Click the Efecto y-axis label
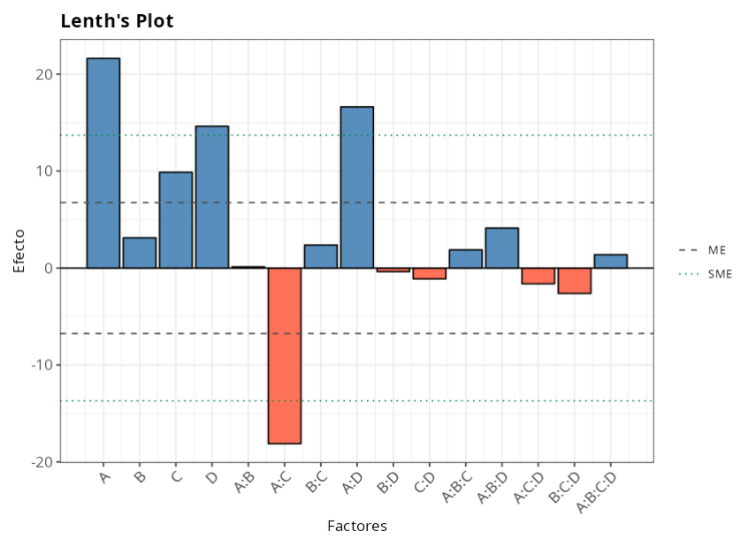The height and width of the screenshot is (539, 756). tap(19, 251)
